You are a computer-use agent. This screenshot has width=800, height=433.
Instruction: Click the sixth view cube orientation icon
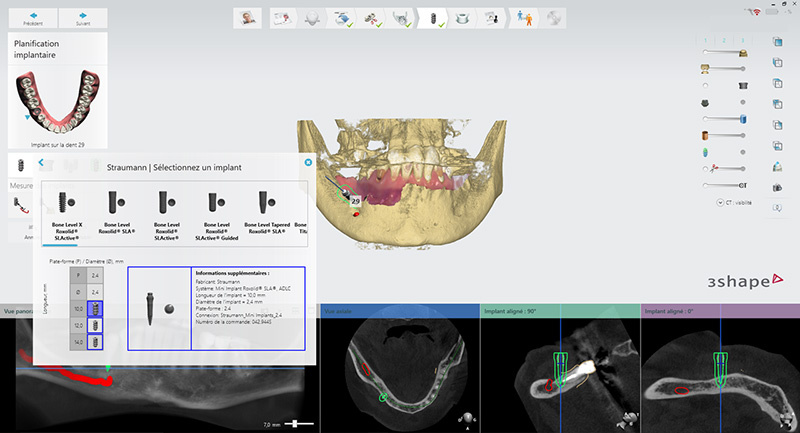(778, 146)
